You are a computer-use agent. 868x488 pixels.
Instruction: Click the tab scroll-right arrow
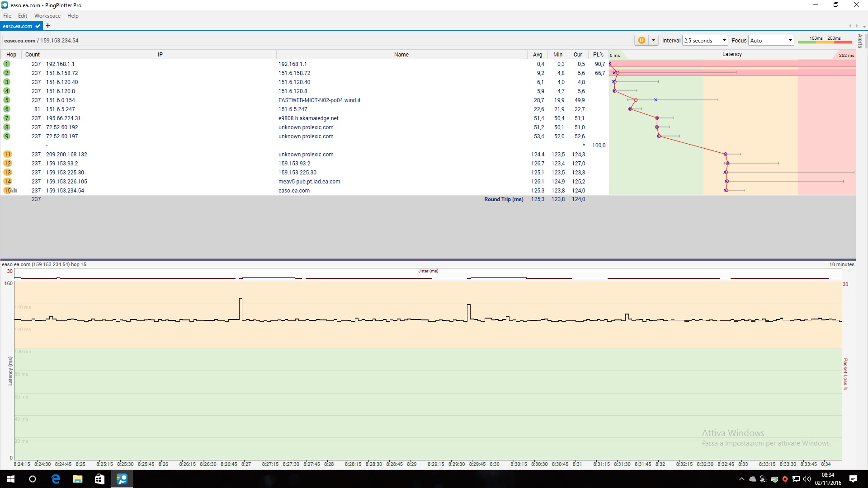857,26
